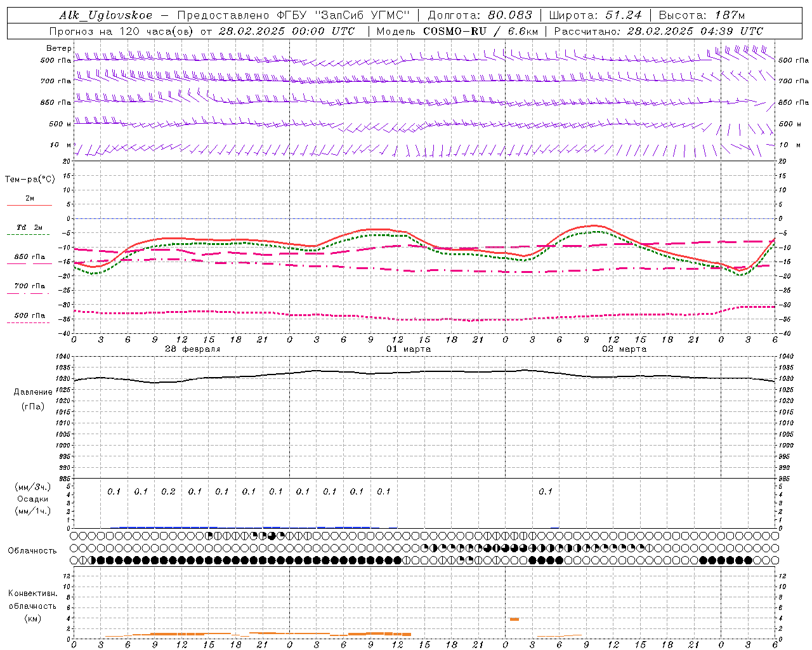812x650 pixels.
Task: Click the Высота: 187м field
Action: click(702, 15)
